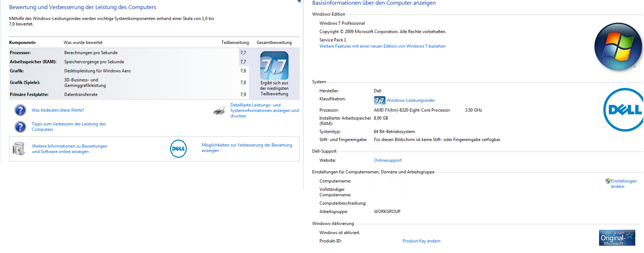Viewport: 644px width, 253px height.
Task: Click the help icon beside 'Tipps zum Verbessern'
Action: (x=20, y=127)
